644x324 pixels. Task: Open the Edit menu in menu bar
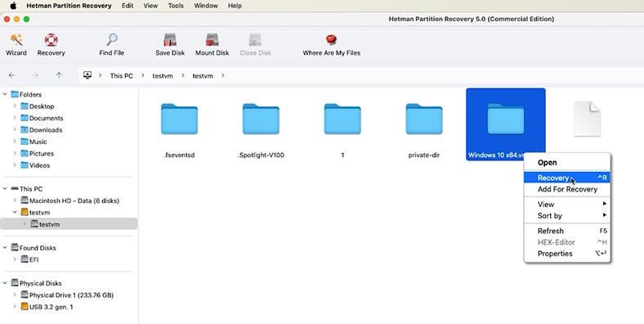click(x=127, y=6)
